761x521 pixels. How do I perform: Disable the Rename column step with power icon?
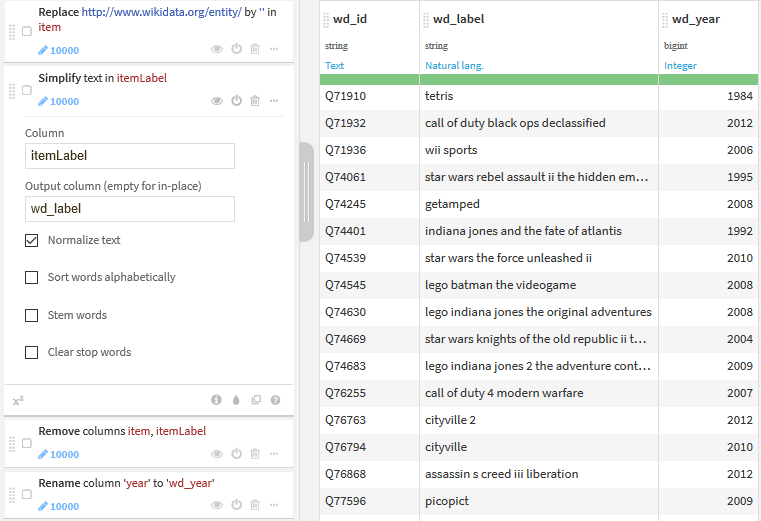pos(236,505)
